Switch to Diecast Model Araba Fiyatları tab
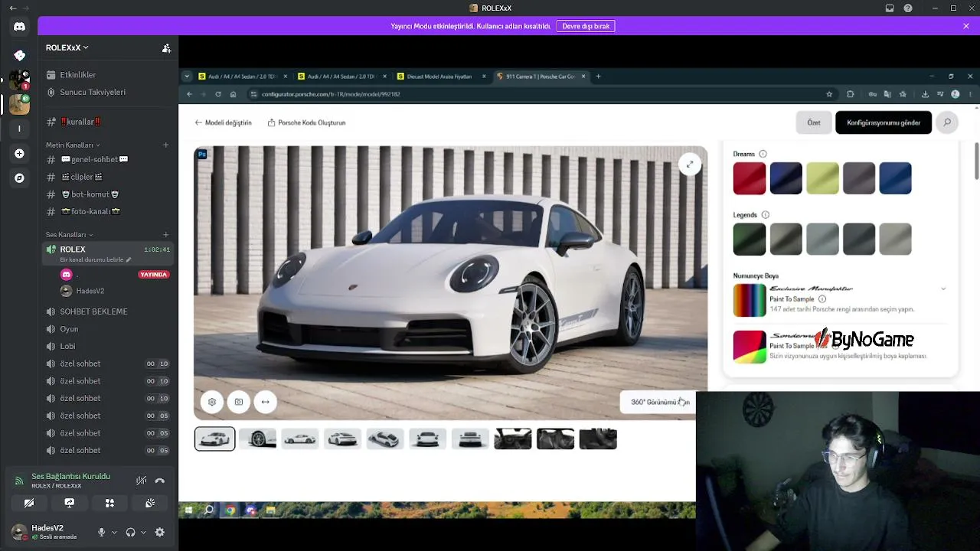The image size is (980, 551). point(442,77)
